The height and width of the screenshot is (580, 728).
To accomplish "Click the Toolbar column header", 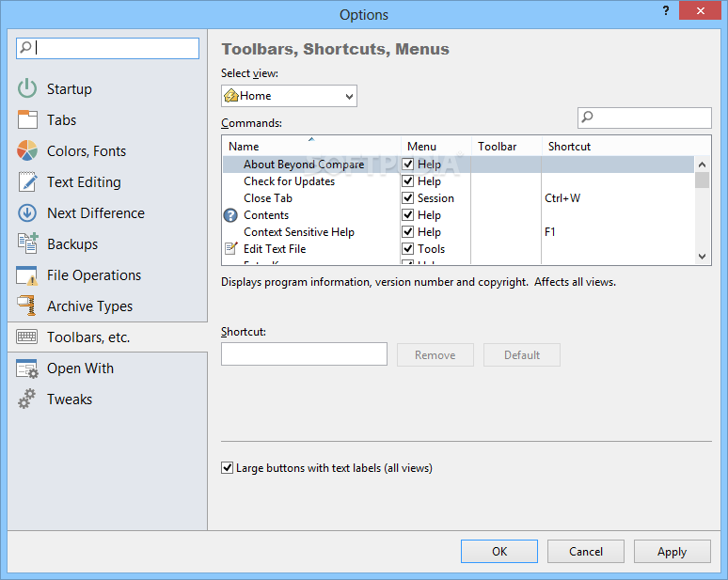I will click(507, 146).
